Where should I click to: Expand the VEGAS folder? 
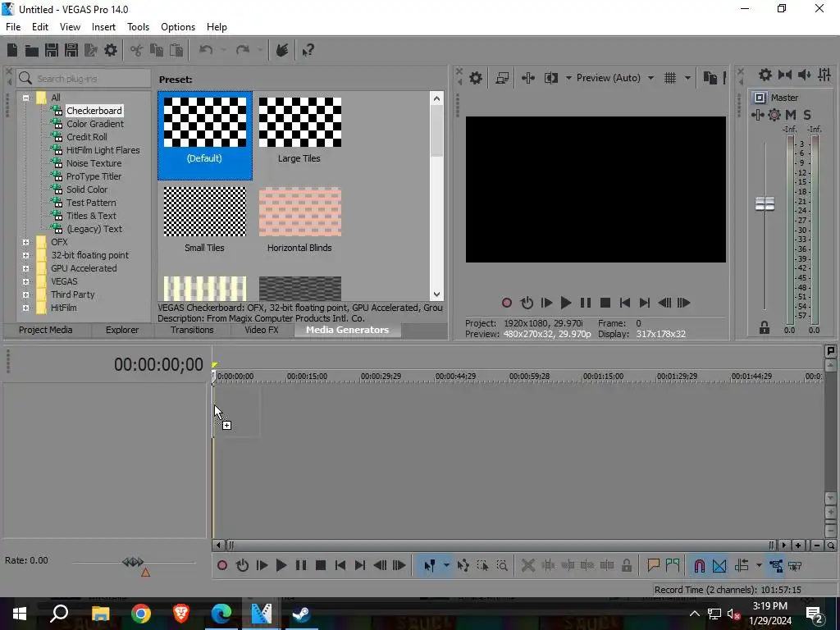(x=25, y=282)
